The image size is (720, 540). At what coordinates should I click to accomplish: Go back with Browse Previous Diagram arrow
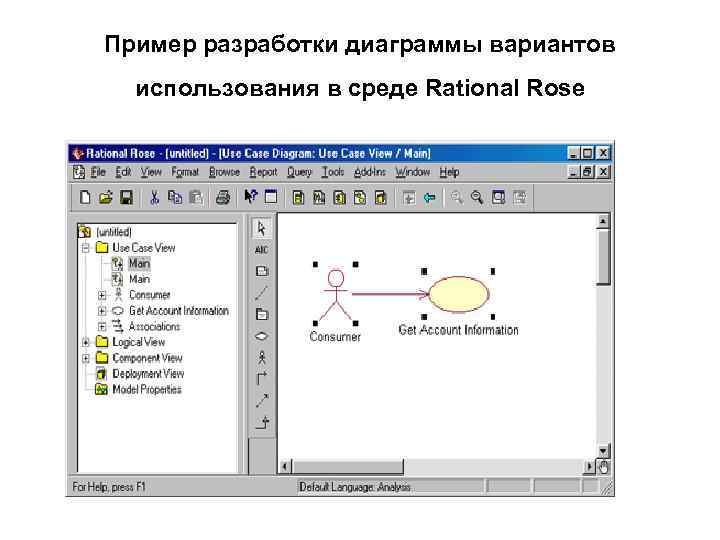tap(429, 198)
